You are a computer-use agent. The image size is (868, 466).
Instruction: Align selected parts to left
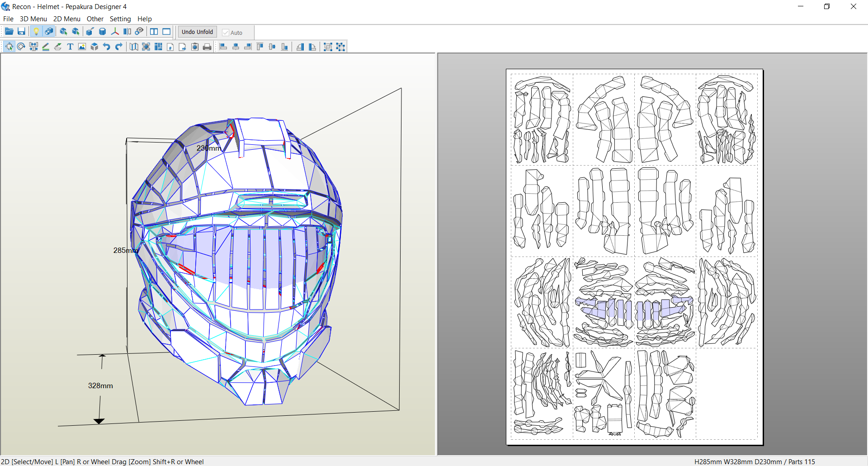click(223, 47)
